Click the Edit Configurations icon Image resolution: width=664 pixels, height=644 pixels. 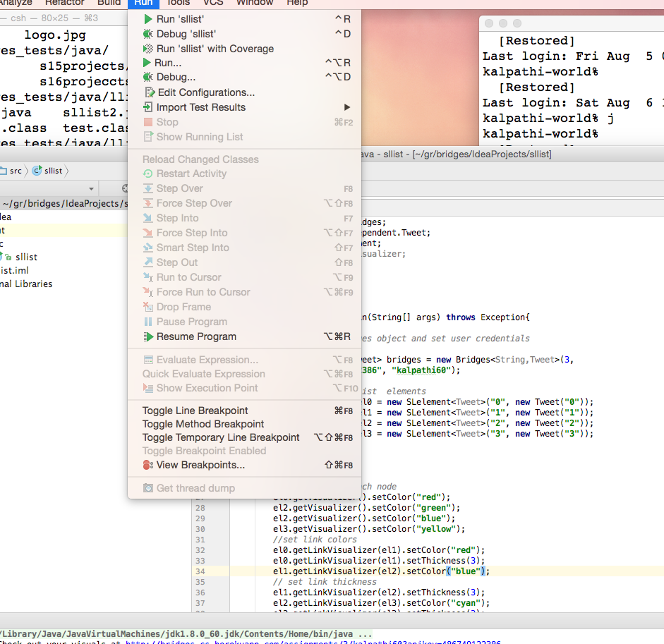(x=148, y=92)
